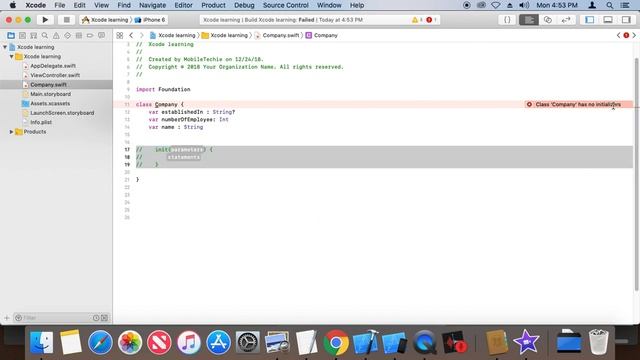Toggle the Debug area visibility
This screenshot has width=640, height=360.
[x=608, y=20]
